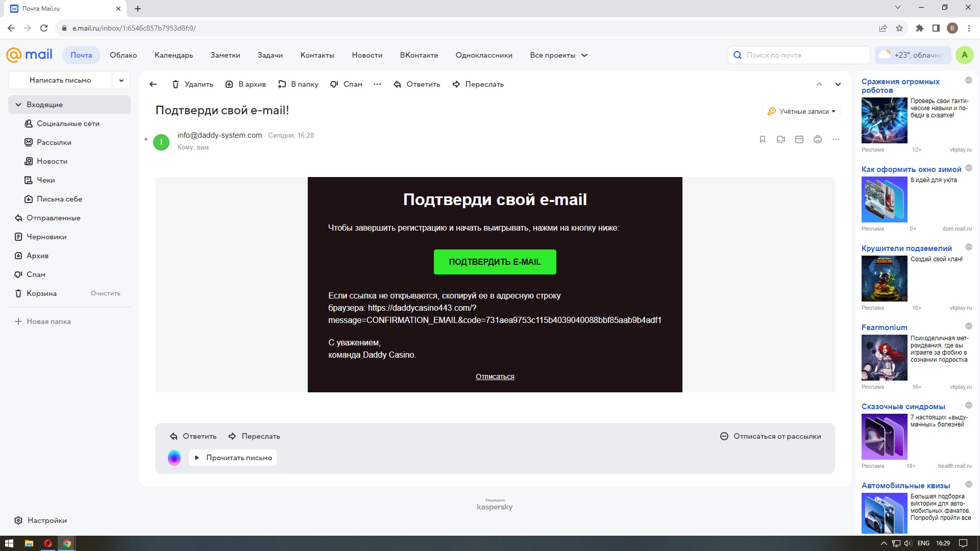The width and height of the screenshot is (980, 551).
Task: Open Календарь in top navigation
Action: [x=174, y=55]
